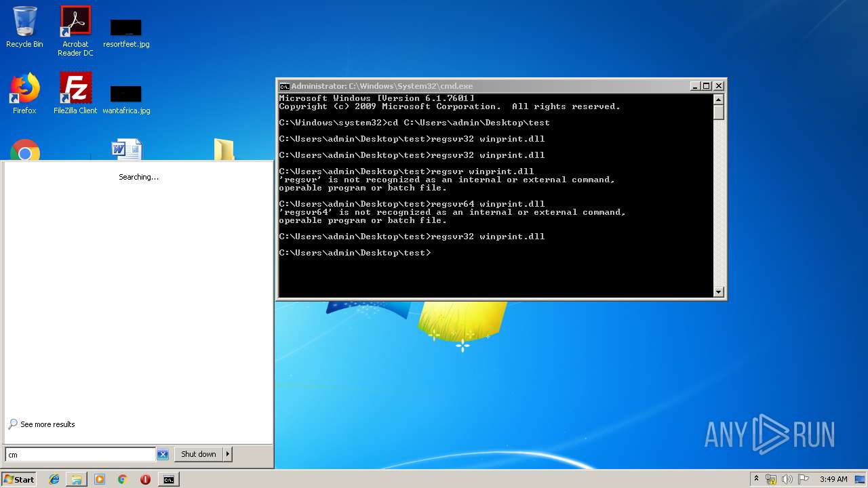This screenshot has width=868, height=488.
Task: Select the wantafrica.jpg desktop file
Action: click(126, 99)
